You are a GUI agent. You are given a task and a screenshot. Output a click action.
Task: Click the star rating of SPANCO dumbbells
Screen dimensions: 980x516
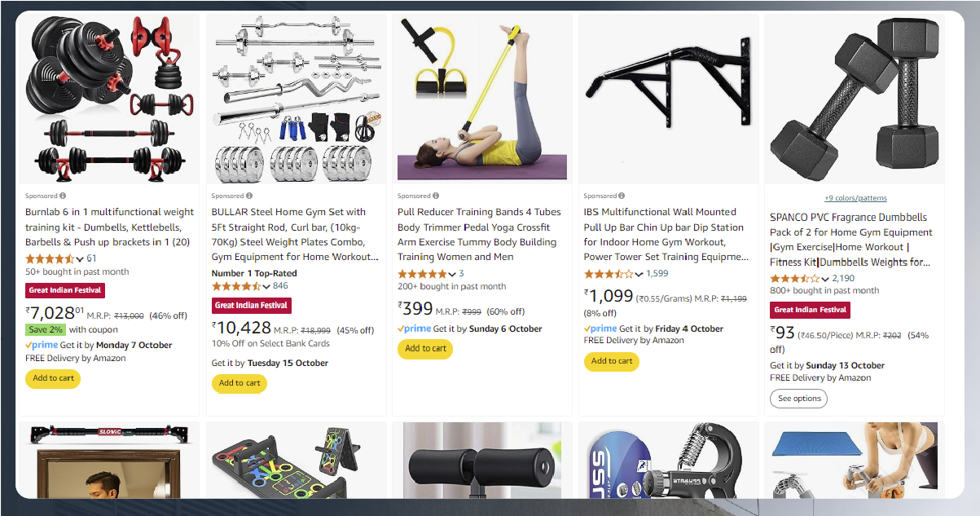pos(795,278)
